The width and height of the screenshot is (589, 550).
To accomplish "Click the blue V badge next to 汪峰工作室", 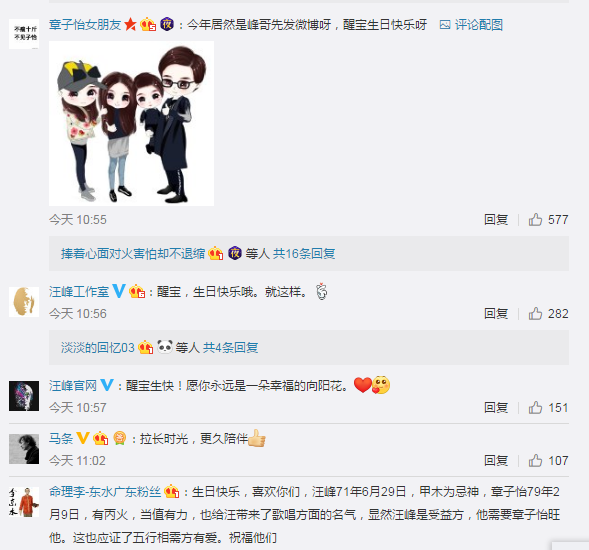I will (x=119, y=291).
